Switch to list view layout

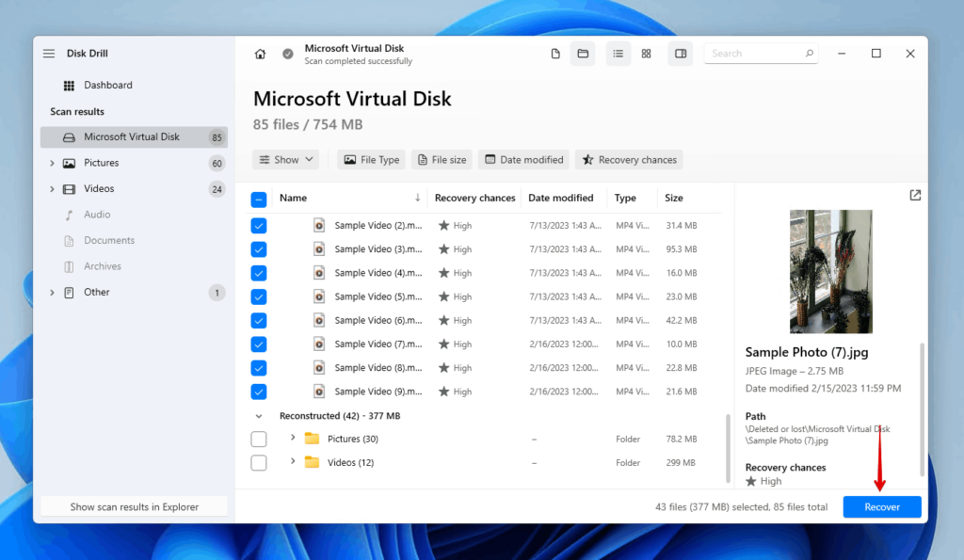pyautogui.click(x=619, y=54)
